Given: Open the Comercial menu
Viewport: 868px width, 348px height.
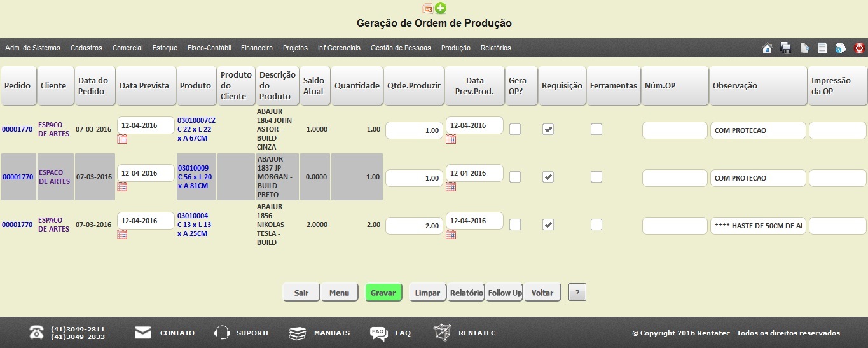Looking at the screenshot, I should (x=128, y=48).
